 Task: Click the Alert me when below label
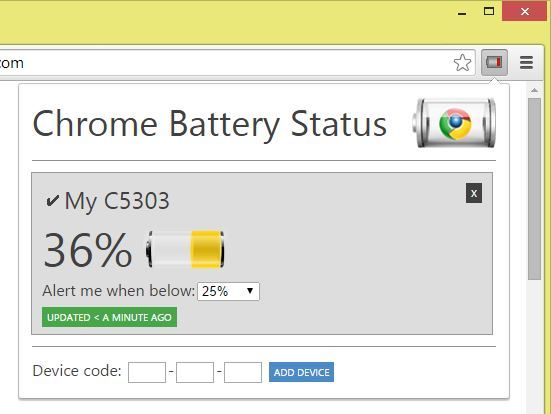pyautogui.click(x=118, y=291)
